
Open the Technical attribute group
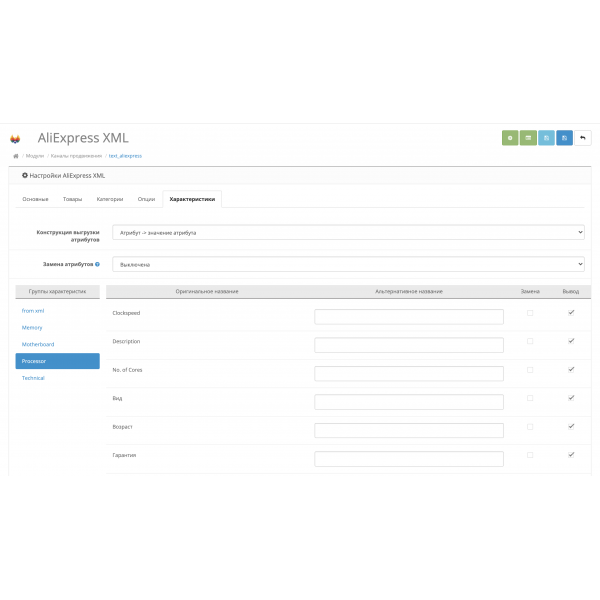33,378
